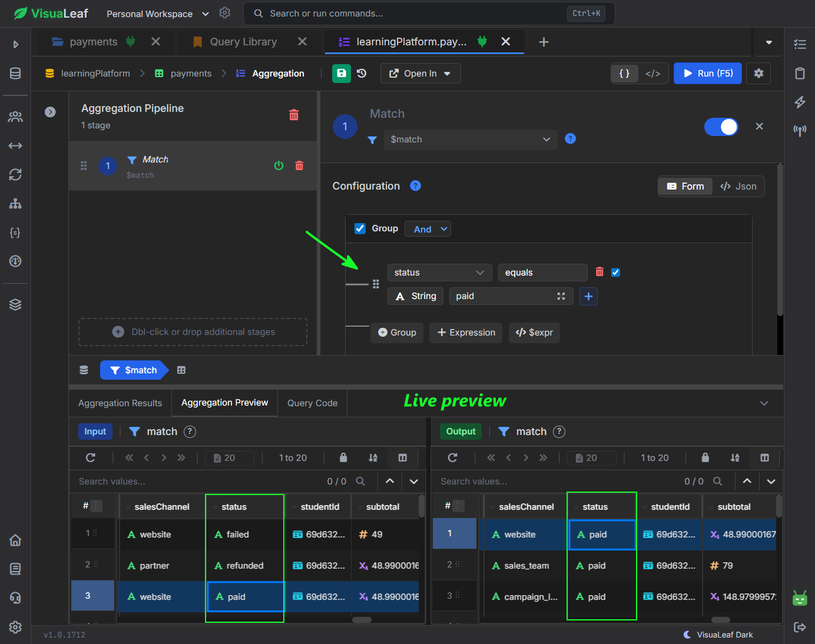
Task: Open the And operator dropdown
Action: pyautogui.click(x=428, y=229)
